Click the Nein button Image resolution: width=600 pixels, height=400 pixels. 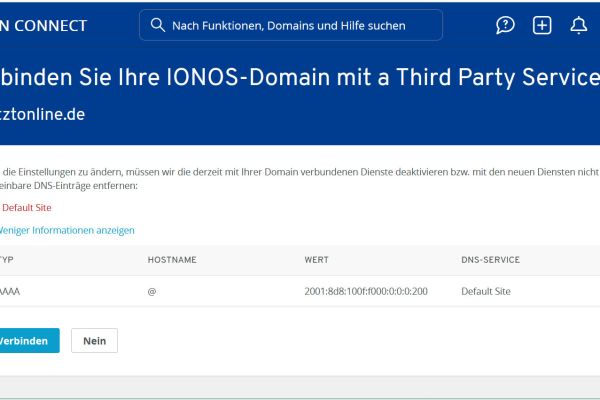click(95, 340)
